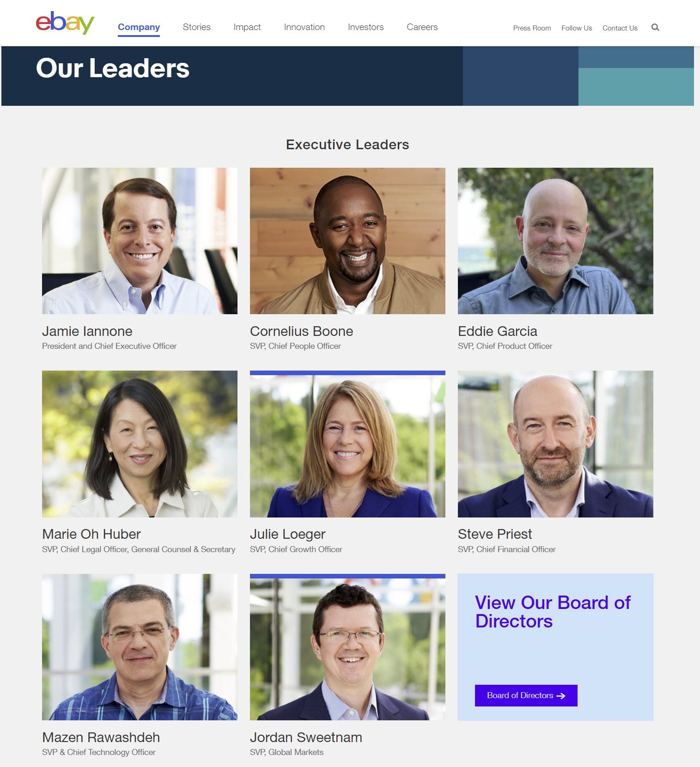Open the Contact Us link
The width and height of the screenshot is (700, 767).
pos(620,28)
